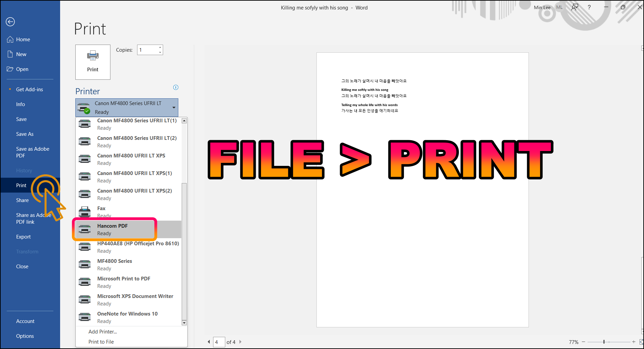644x349 pixels.
Task: Click the Canon MF4800 UFRII LT XPS(1) printer icon
Action: pos(84,177)
